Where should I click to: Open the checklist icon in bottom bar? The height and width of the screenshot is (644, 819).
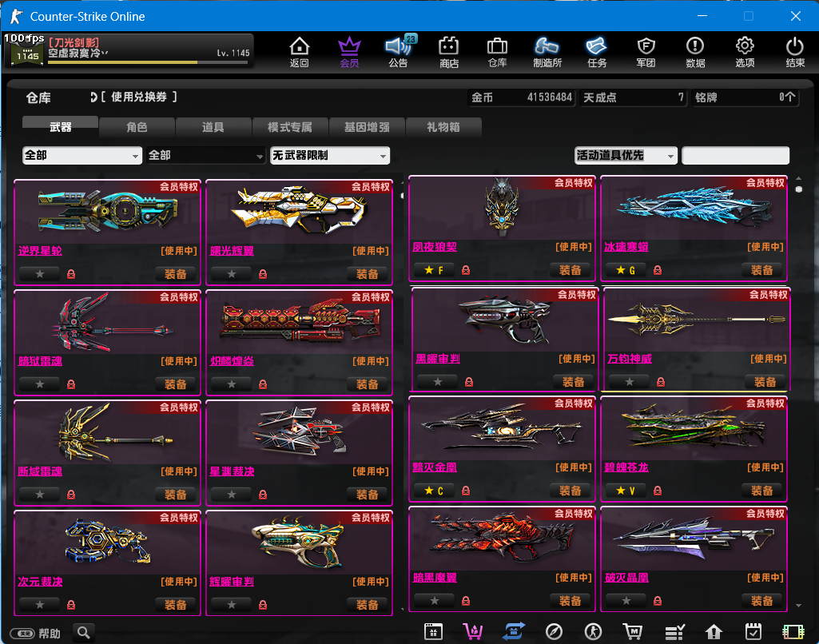(674, 632)
